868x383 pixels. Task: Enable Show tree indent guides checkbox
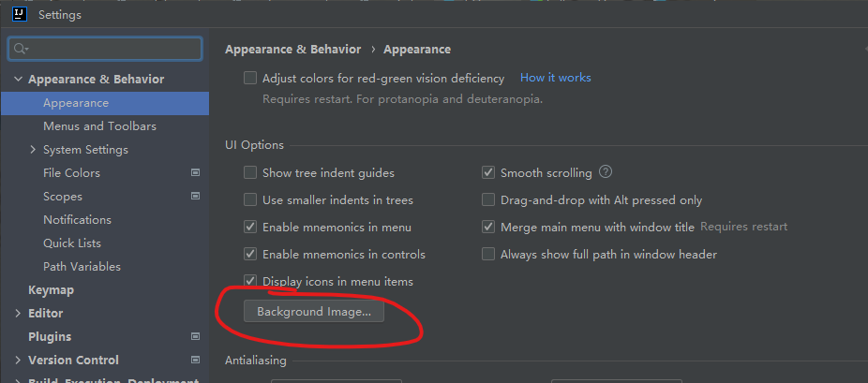coord(250,173)
